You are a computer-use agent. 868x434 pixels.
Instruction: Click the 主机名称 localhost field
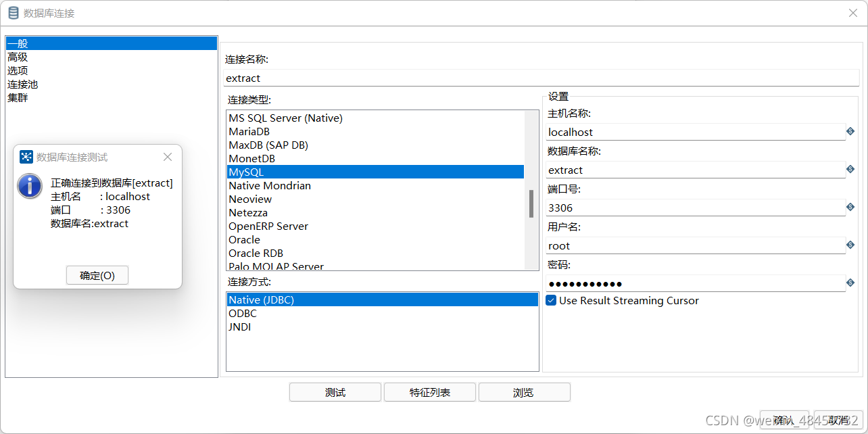696,132
